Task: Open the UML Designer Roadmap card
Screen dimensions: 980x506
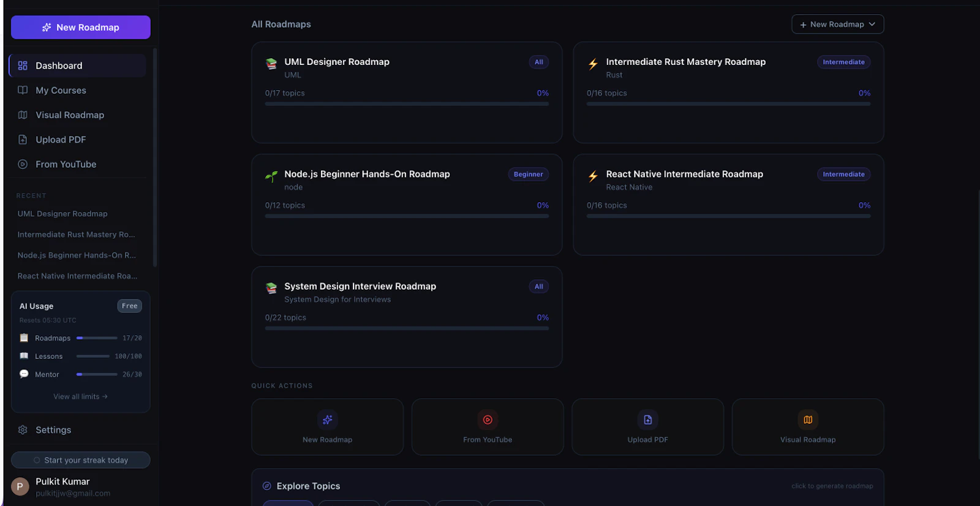Action: (x=407, y=93)
